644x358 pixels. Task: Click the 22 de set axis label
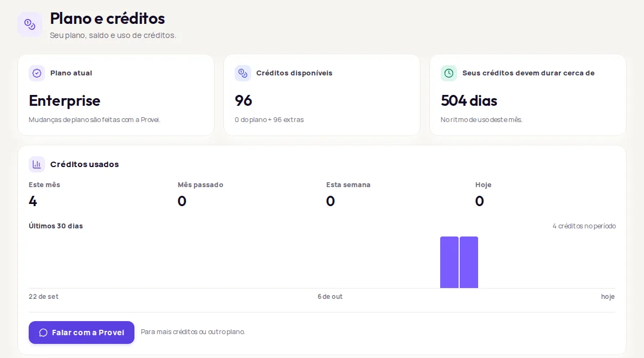[x=43, y=297]
